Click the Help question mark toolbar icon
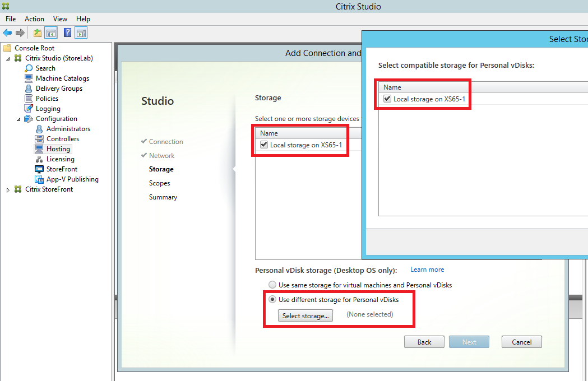The width and height of the screenshot is (588, 381). (67, 33)
